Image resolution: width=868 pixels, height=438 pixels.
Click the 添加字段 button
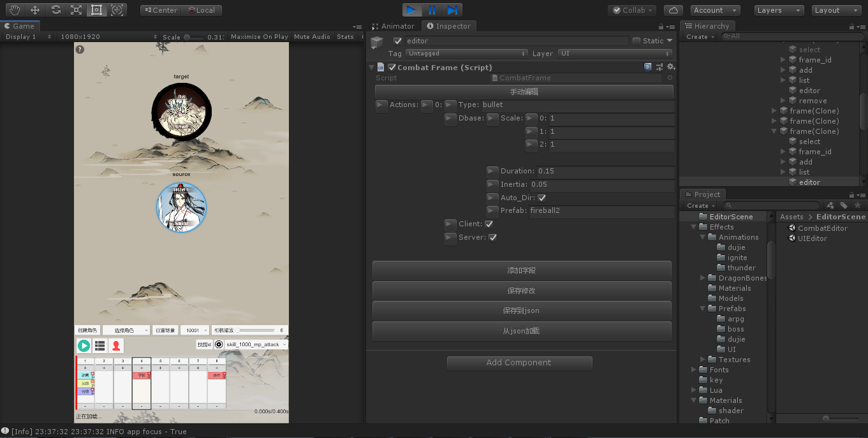coord(522,270)
